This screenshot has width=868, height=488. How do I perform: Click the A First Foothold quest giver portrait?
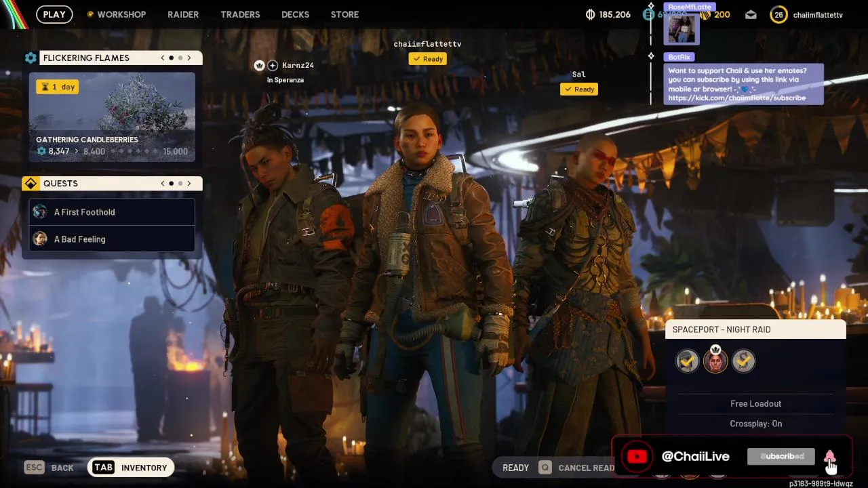point(40,212)
